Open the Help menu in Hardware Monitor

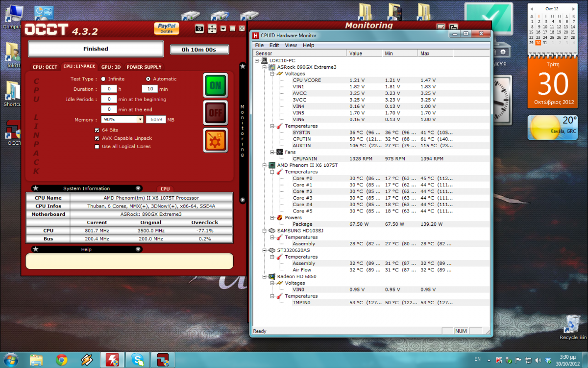309,45
